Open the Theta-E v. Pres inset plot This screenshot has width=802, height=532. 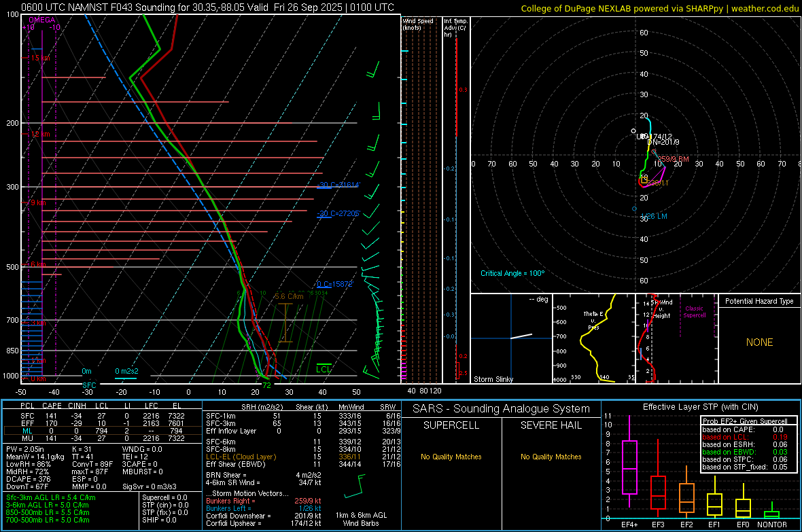(593, 338)
